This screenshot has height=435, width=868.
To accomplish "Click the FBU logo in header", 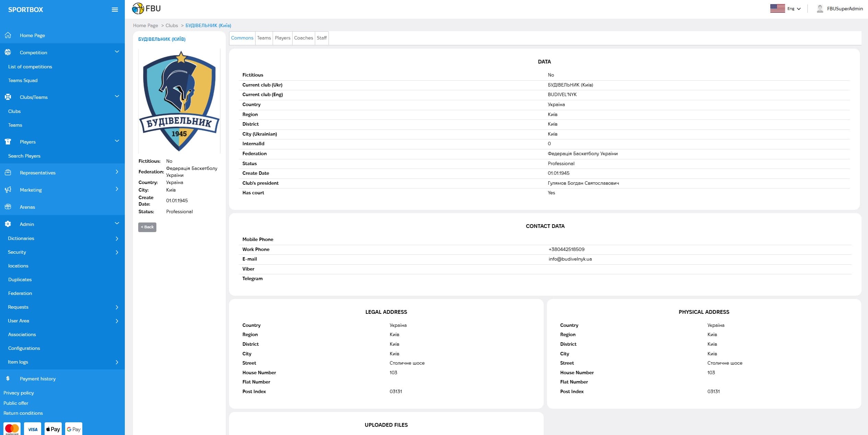I will 146,9.
